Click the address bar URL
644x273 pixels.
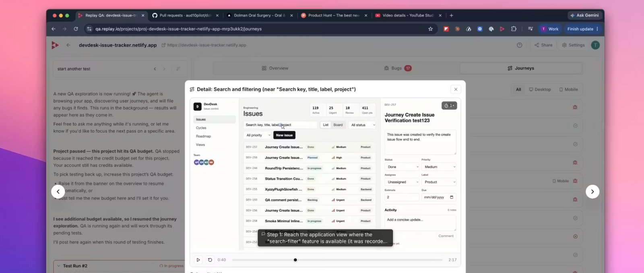coord(178,29)
